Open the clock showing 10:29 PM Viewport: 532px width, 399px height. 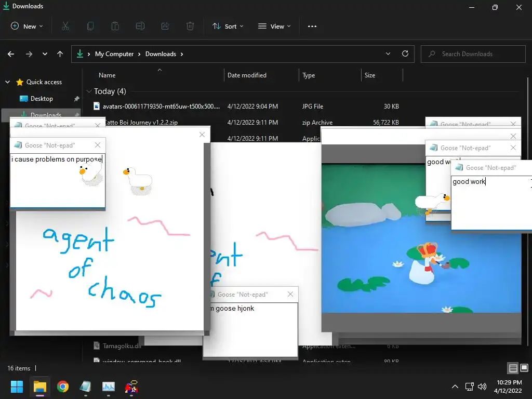coord(508,387)
